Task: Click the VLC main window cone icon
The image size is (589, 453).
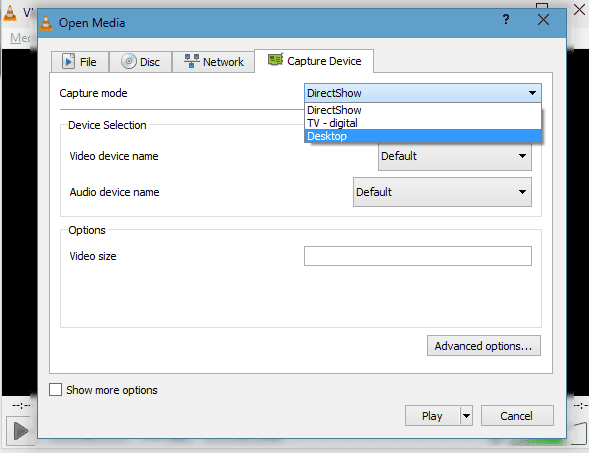Action: coord(10,12)
